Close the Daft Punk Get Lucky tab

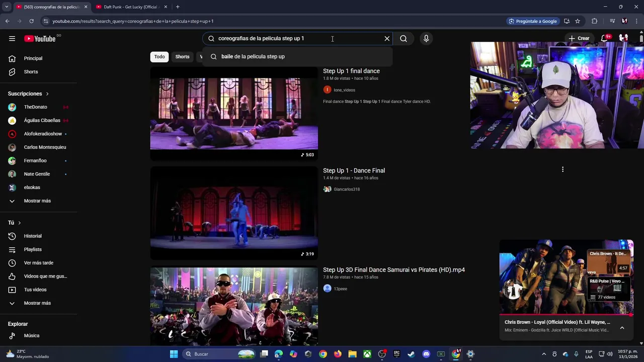[166, 7]
